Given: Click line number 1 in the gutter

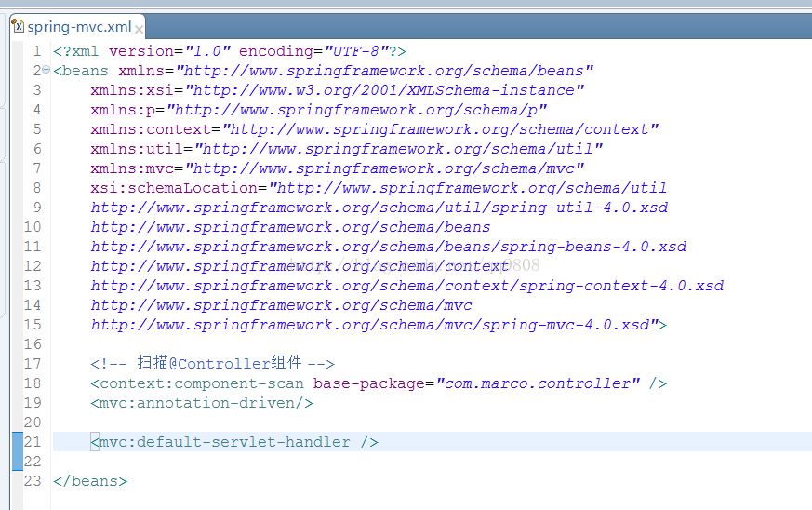Looking at the screenshot, I should tap(35, 51).
